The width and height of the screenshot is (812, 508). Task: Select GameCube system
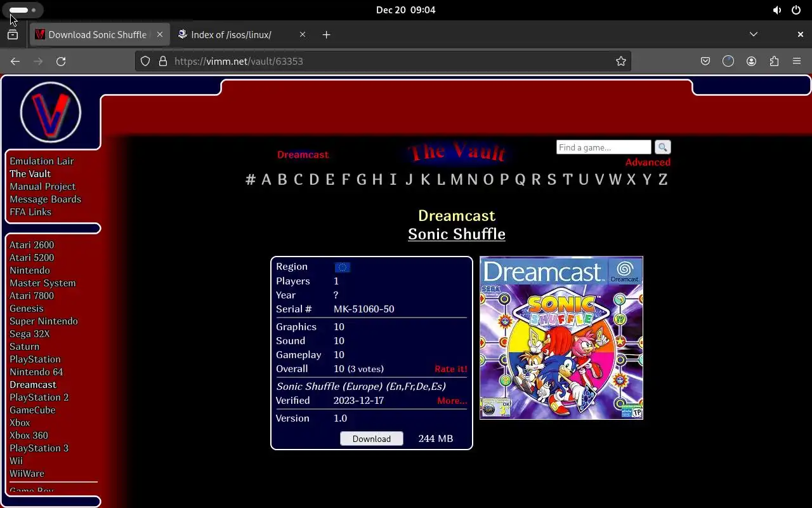point(32,410)
